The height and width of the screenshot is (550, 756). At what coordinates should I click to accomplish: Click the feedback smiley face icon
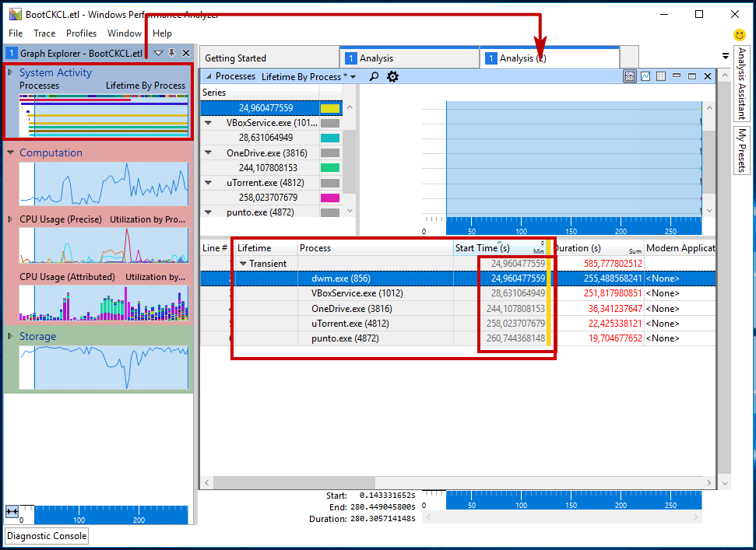click(739, 35)
